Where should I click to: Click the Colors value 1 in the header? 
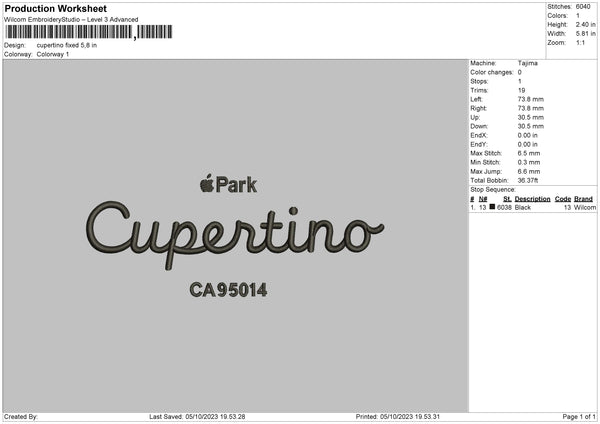[578, 16]
